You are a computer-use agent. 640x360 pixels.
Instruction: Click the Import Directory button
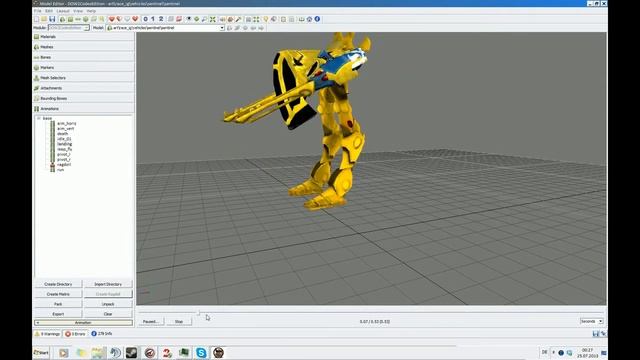tap(108, 284)
